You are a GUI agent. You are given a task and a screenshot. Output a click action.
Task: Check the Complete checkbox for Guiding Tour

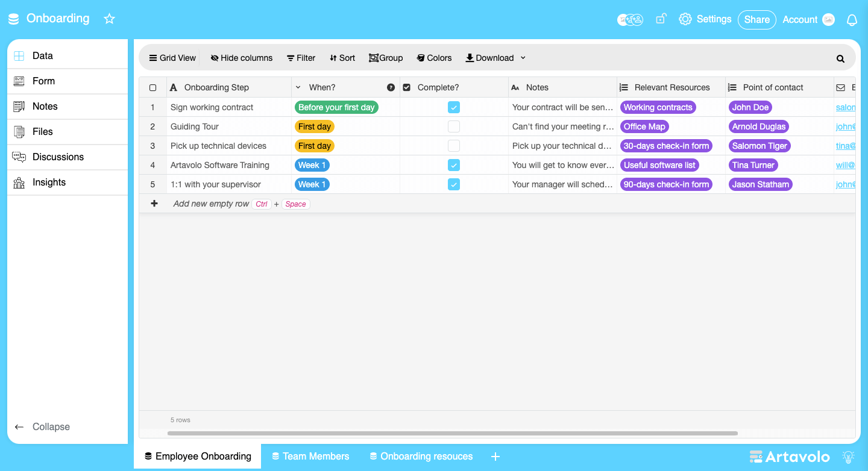[454, 126]
